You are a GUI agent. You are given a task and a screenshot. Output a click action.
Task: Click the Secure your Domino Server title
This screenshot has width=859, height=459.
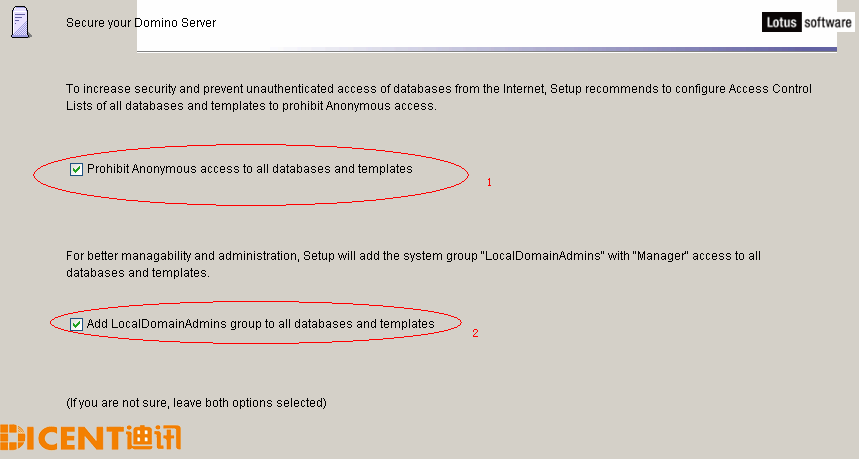tap(141, 22)
